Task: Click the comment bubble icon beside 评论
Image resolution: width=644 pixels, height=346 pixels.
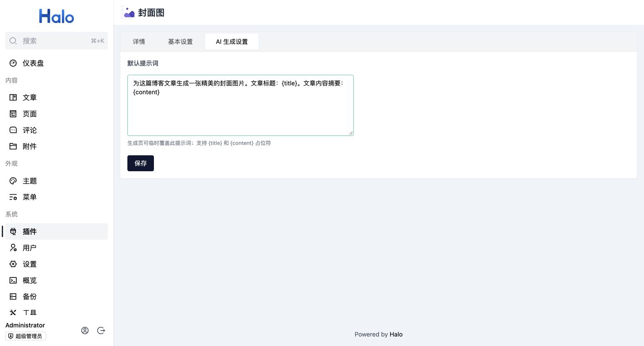Action: [x=13, y=130]
